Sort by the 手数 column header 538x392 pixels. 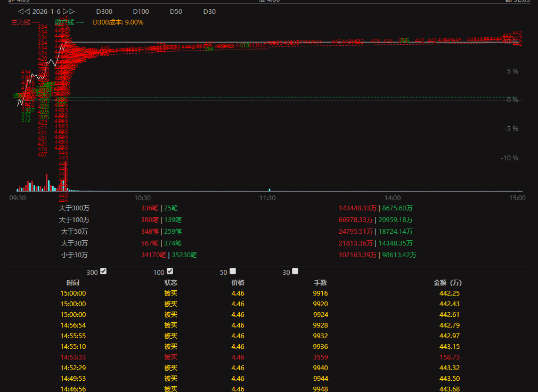pyautogui.click(x=320, y=283)
